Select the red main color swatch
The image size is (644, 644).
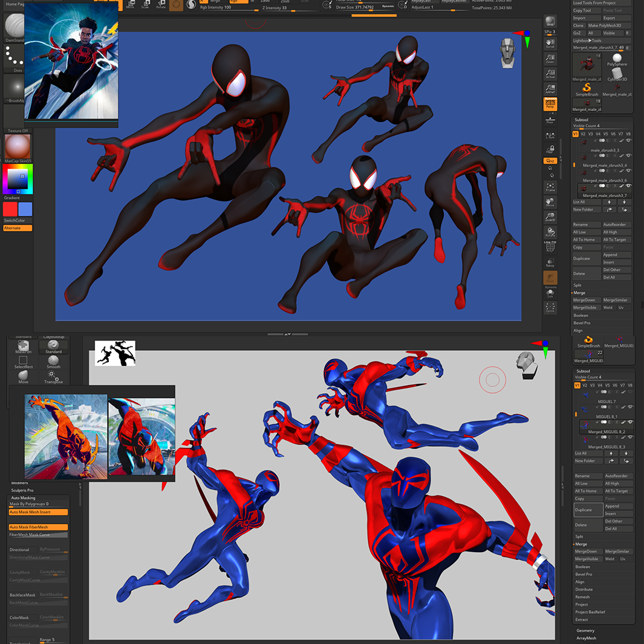click(x=10, y=209)
